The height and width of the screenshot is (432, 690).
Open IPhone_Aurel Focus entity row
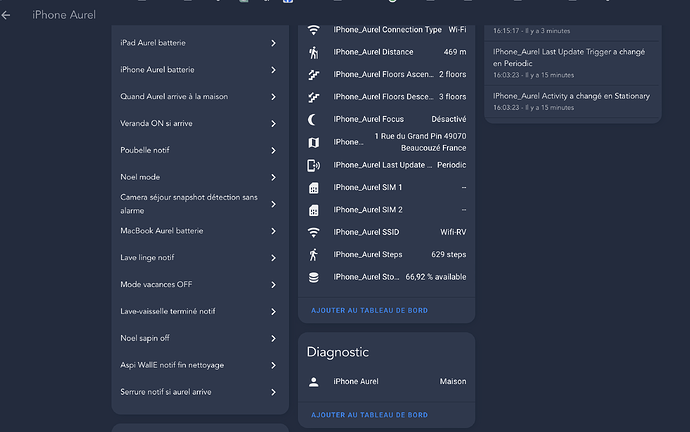(x=386, y=120)
